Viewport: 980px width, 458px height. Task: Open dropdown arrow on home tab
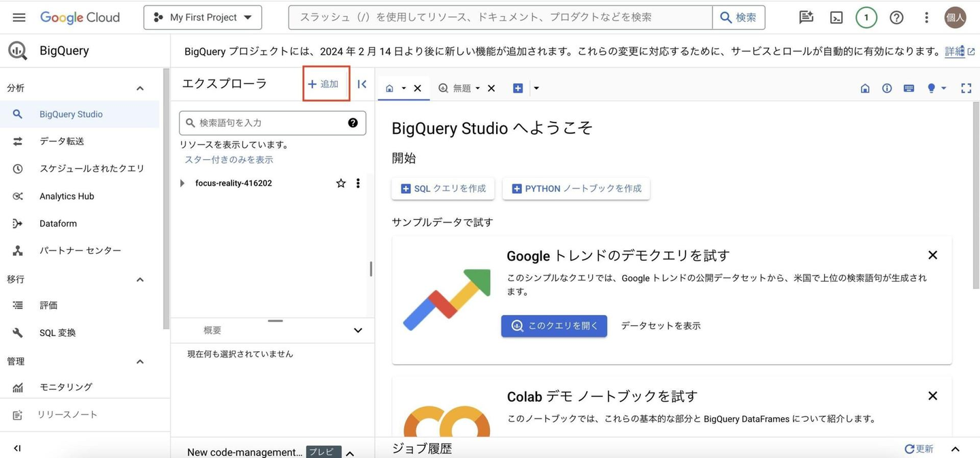coord(404,88)
